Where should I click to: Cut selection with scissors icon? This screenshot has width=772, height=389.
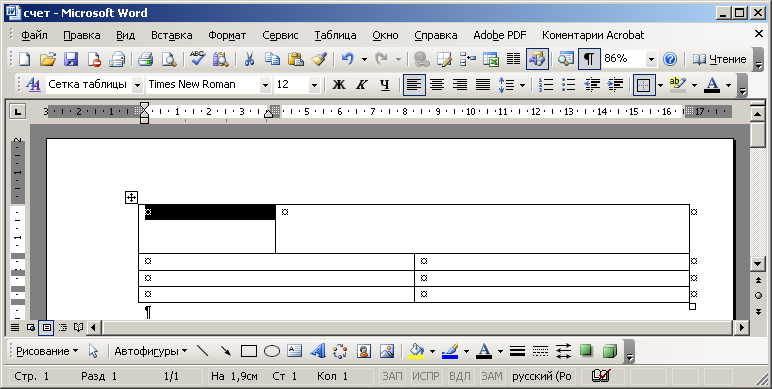[250, 59]
